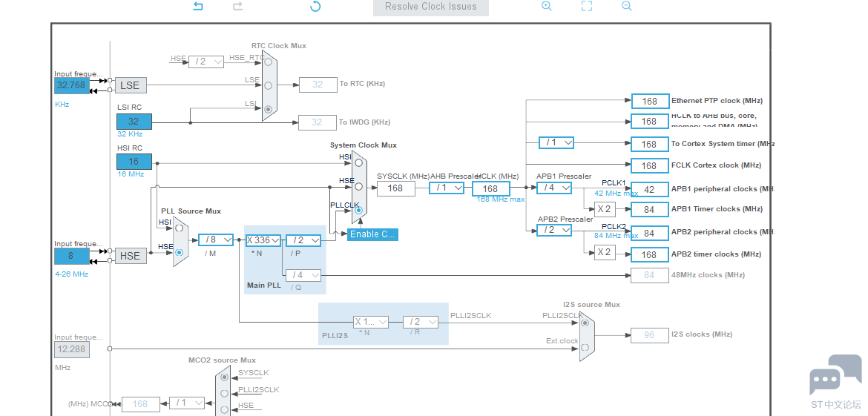
Task: Select HSE in the PLL Source Mux
Action: pos(179,251)
